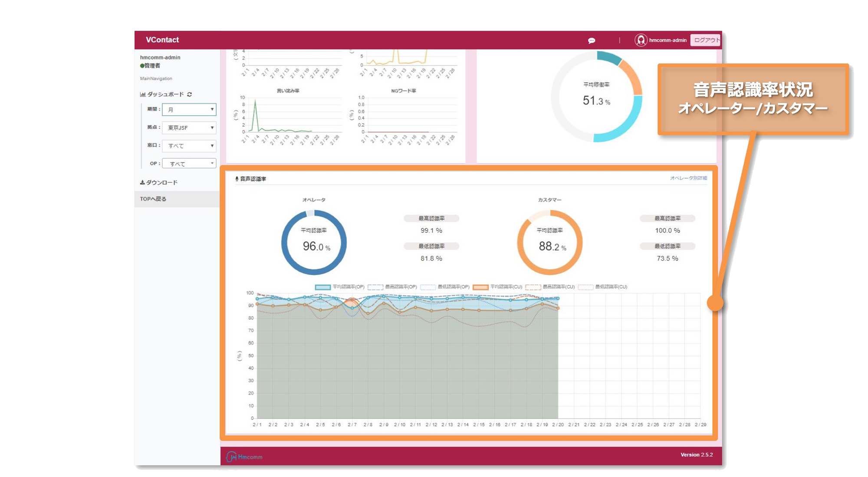Open the OP selection dropdown
This screenshot has width=868, height=477.
pos(189,163)
